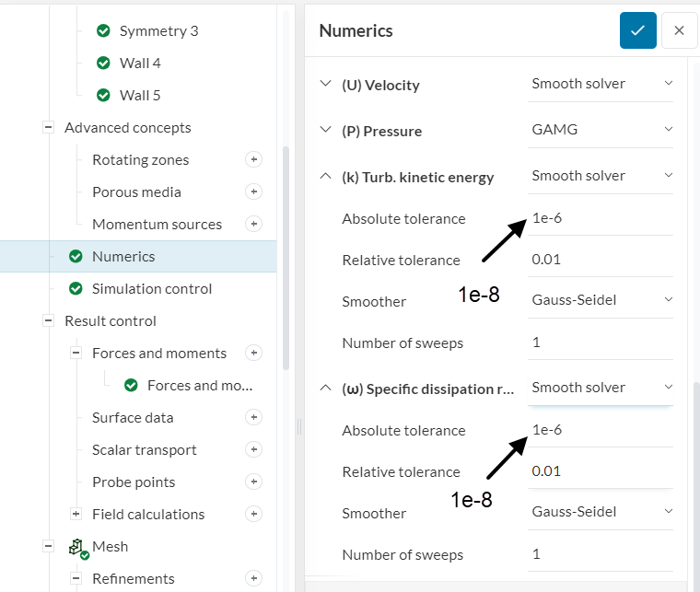Expand the (U) Velocity section
Screen dimensions: 700x592
(x=324, y=84)
